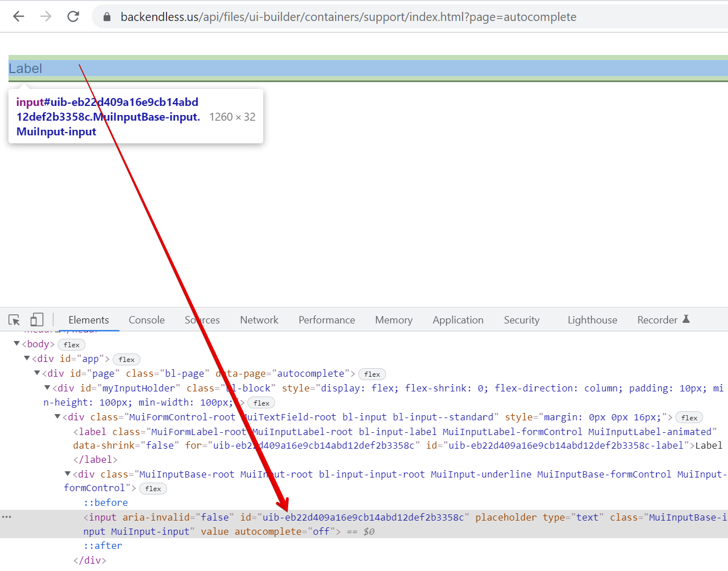This screenshot has height=571, width=728.
Task: Toggle the device toolbar emulation
Action: coord(37,320)
